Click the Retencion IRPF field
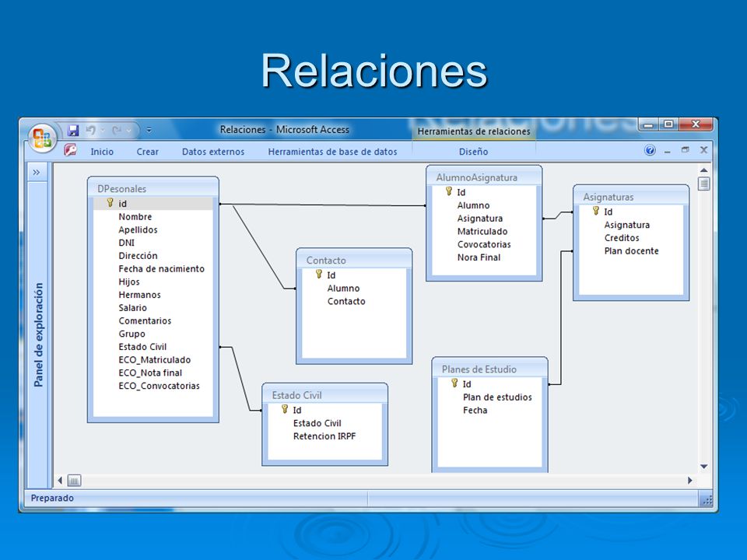 point(324,436)
